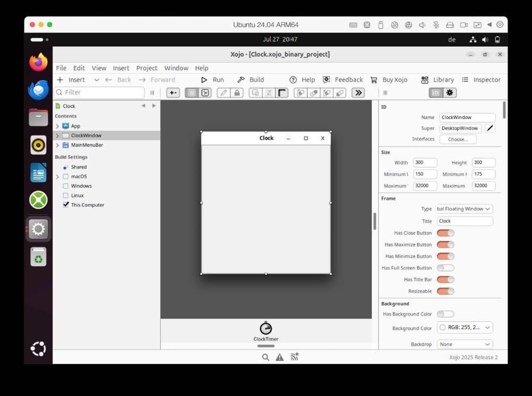Show more toolbar items with double chevron
532x396 pixels.
(358, 92)
